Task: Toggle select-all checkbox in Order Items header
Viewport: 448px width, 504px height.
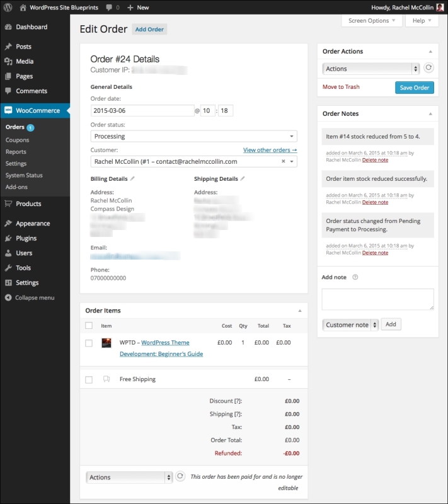Action: (x=89, y=326)
